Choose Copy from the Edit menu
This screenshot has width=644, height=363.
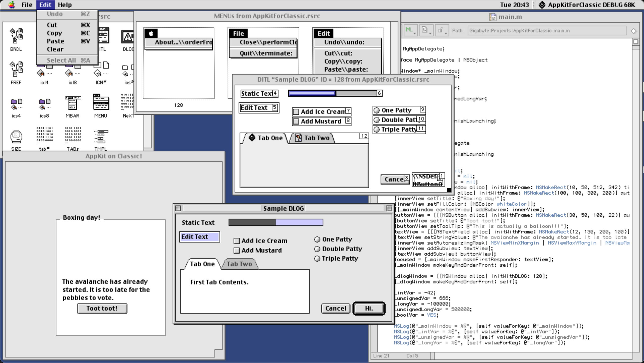coord(54,33)
